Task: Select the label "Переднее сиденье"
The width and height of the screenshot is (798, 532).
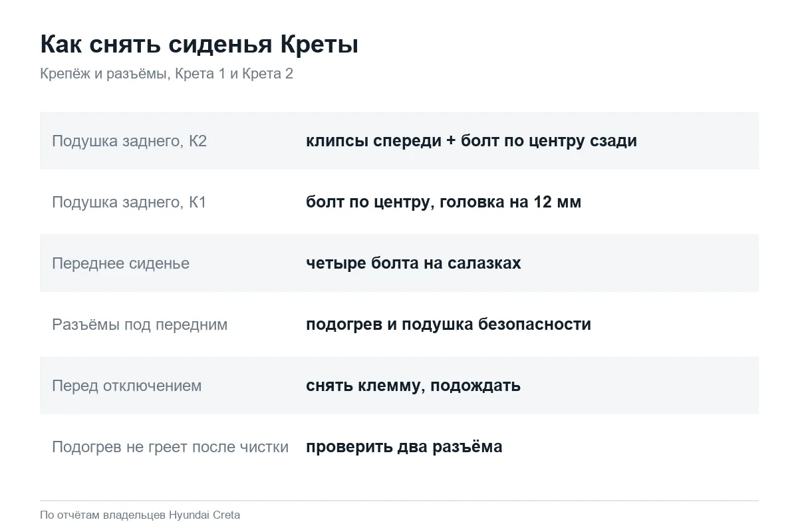Action: (120, 263)
